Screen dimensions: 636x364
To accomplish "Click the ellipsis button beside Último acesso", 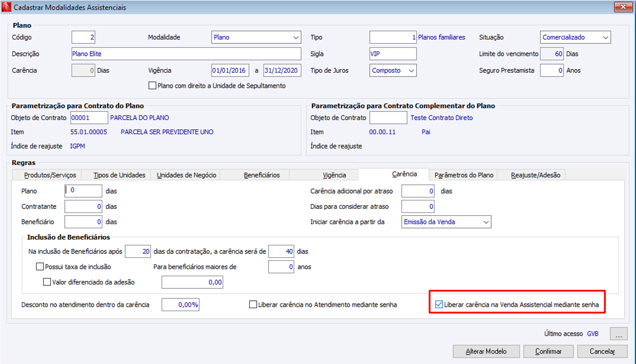I will coord(619,334).
